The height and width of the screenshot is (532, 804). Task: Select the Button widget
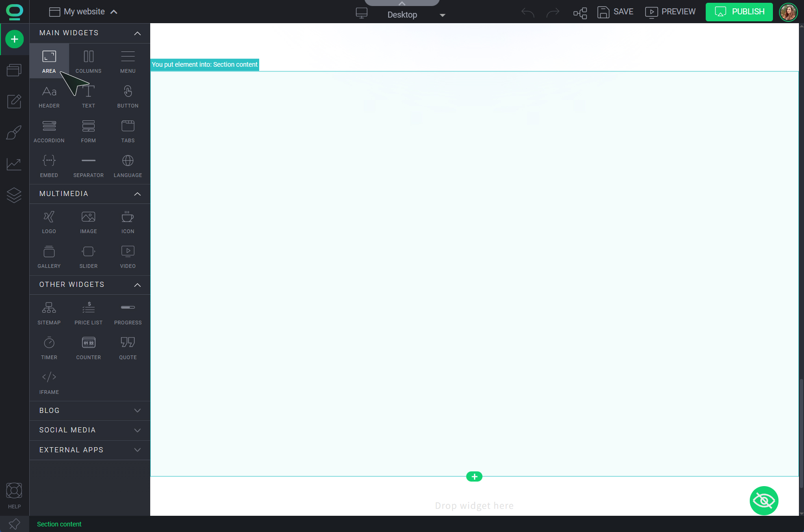click(128, 96)
